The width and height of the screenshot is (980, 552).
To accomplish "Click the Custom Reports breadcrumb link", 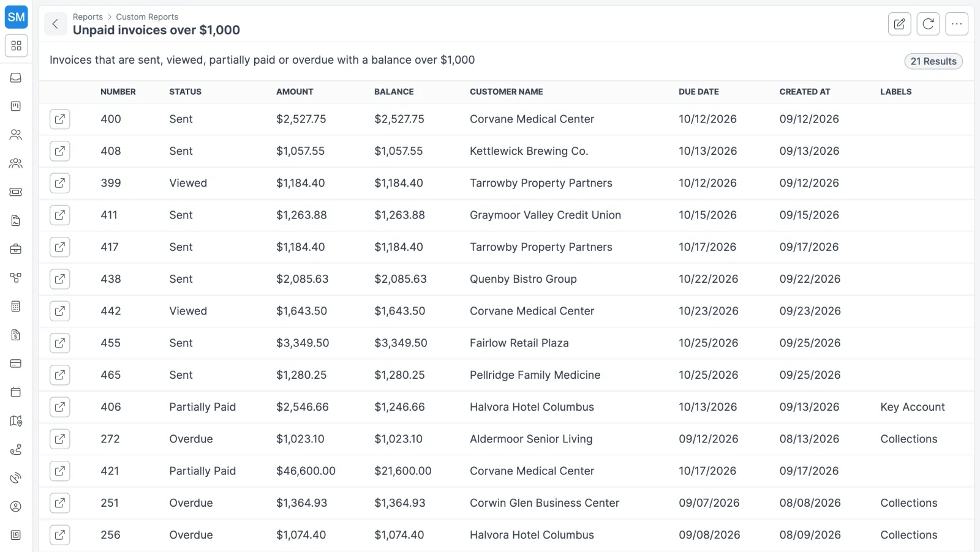I will pyautogui.click(x=147, y=17).
